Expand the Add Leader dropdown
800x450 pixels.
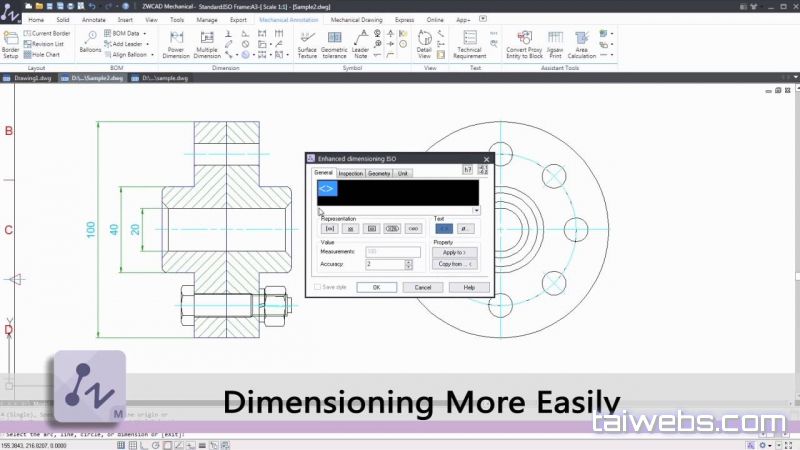[145, 44]
